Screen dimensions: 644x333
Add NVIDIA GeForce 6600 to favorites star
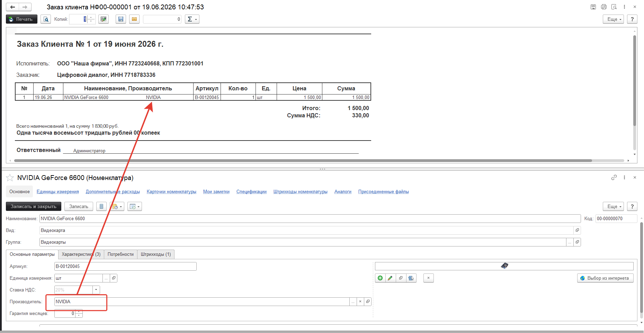point(10,178)
